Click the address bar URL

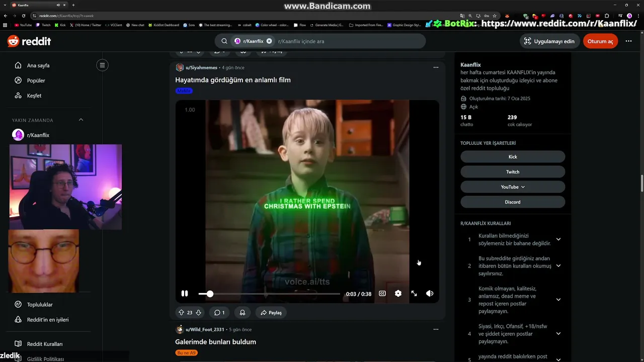coord(66,16)
